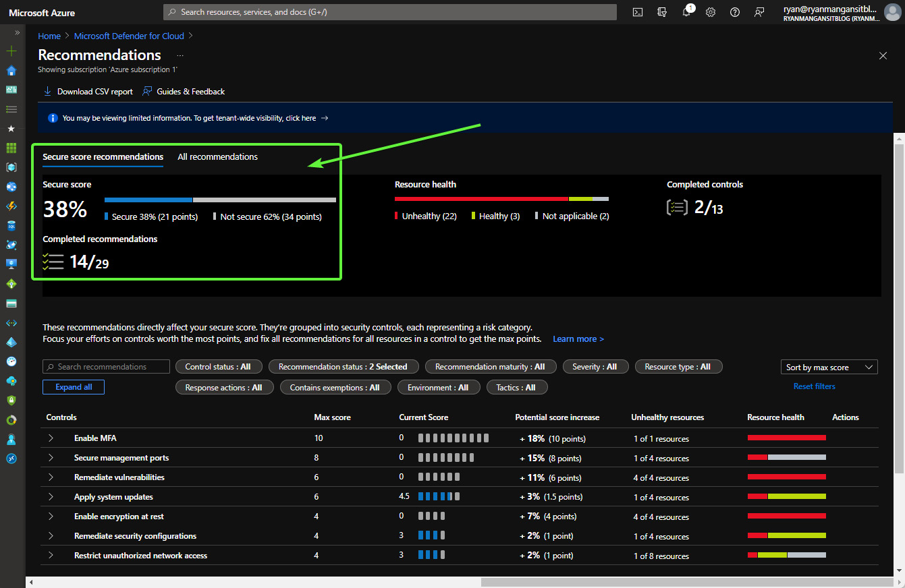
Task: Switch to All recommendations tab
Action: click(217, 157)
